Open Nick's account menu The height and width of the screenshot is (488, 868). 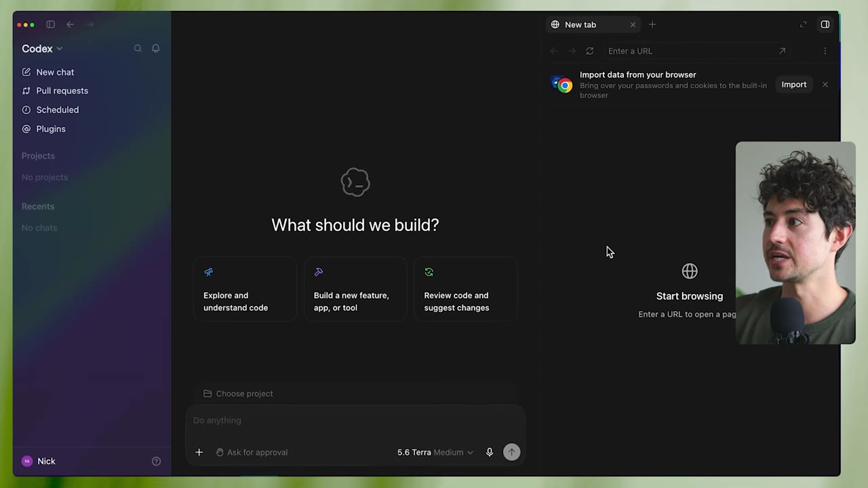(39, 461)
